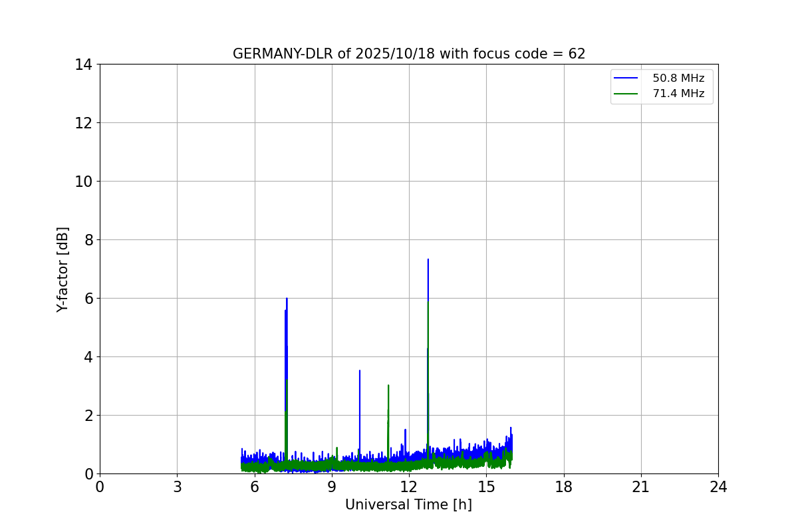Screen dimensions: 798x532
Task: Click the x-axis tick label '15'
Action: [x=486, y=487]
